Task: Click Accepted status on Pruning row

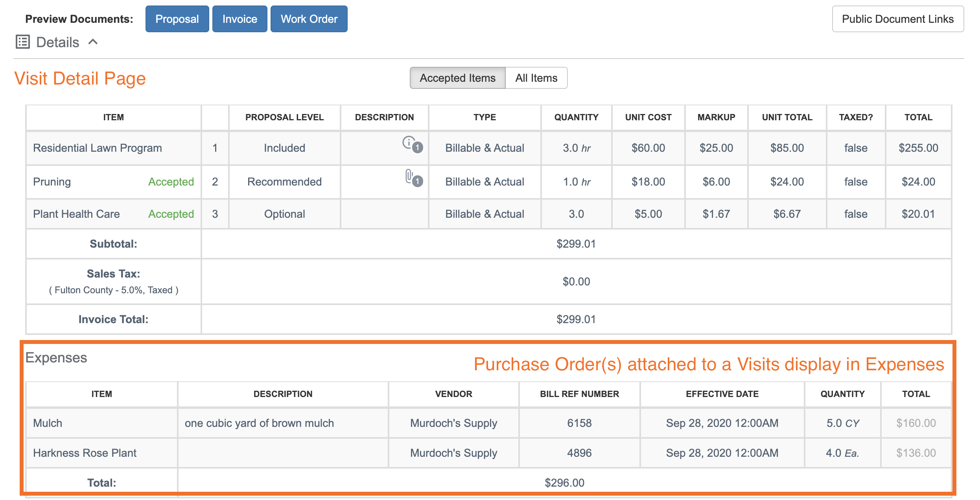Action: tap(171, 182)
